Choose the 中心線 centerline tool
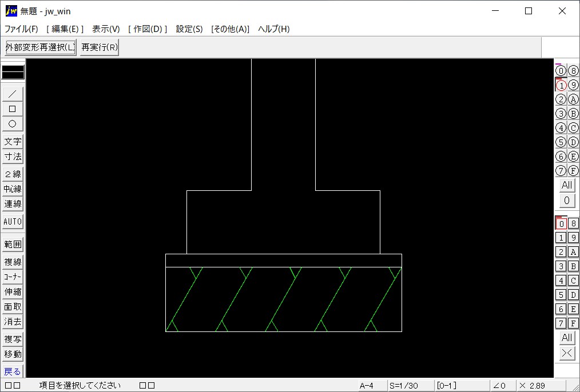The height and width of the screenshot is (392, 580). (13, 189)
